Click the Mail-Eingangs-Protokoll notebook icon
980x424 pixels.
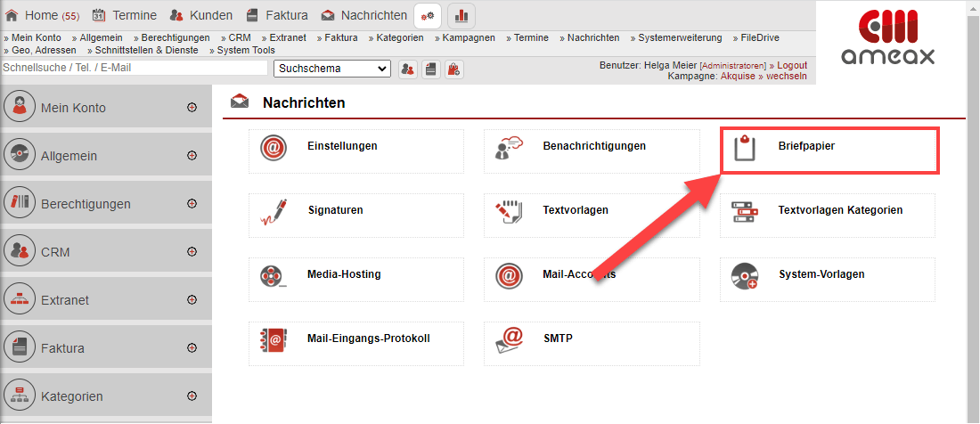coord(274,340)
